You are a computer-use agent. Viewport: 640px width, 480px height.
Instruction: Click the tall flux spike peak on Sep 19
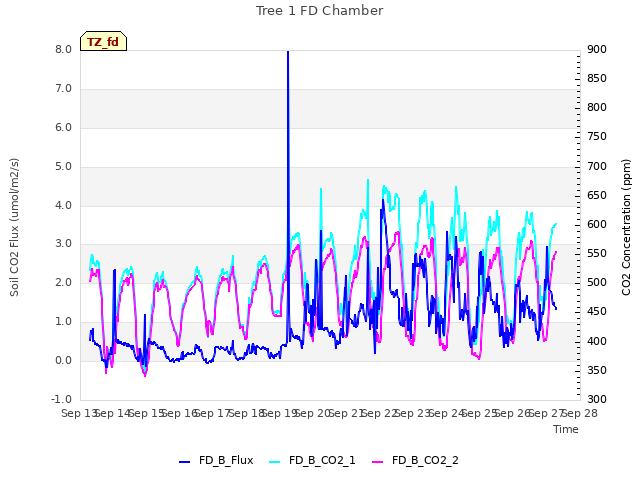click(x=288, y=52)
